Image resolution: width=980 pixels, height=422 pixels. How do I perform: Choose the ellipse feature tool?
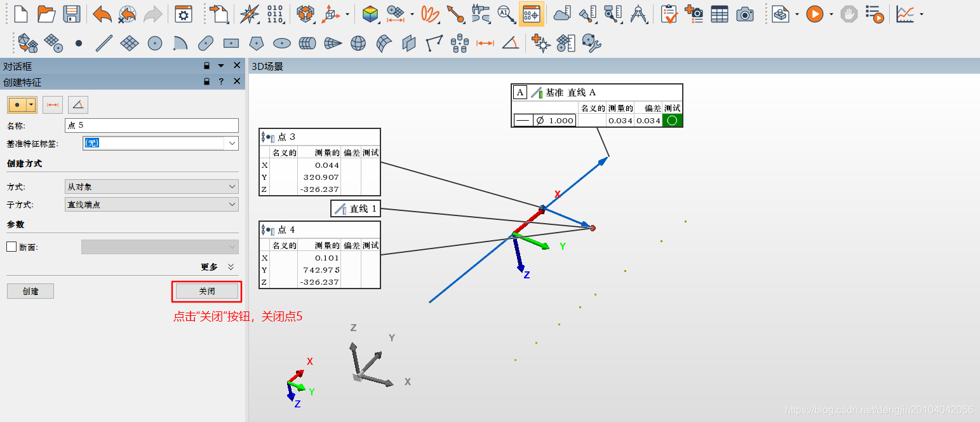[x=282, y=43]
